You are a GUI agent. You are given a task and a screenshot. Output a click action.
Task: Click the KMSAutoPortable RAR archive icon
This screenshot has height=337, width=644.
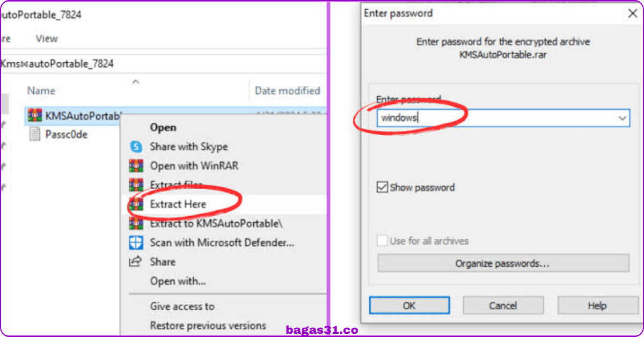click(x=35, y=115)
